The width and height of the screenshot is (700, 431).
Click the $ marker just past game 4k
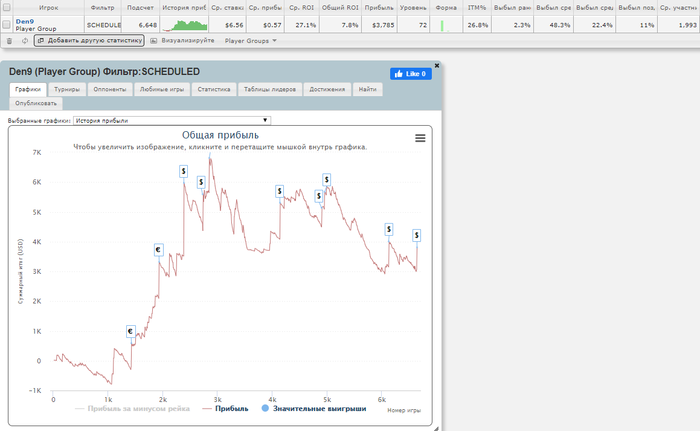(279, 191)
